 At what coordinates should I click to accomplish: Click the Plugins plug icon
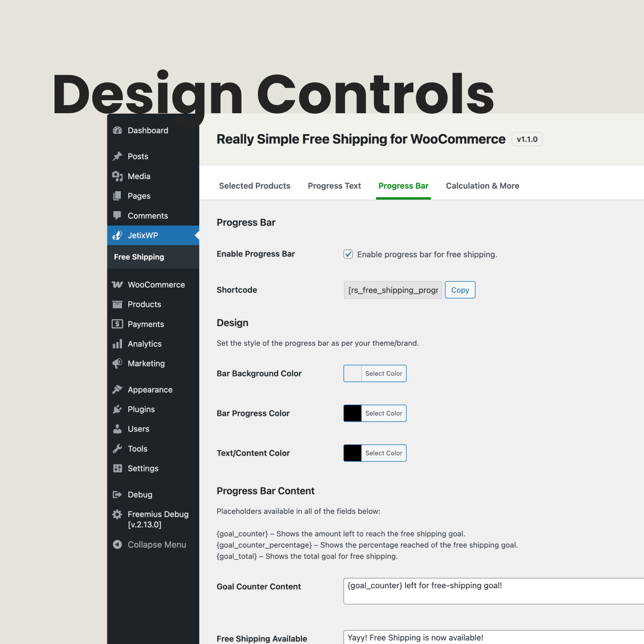coord(117,409)
